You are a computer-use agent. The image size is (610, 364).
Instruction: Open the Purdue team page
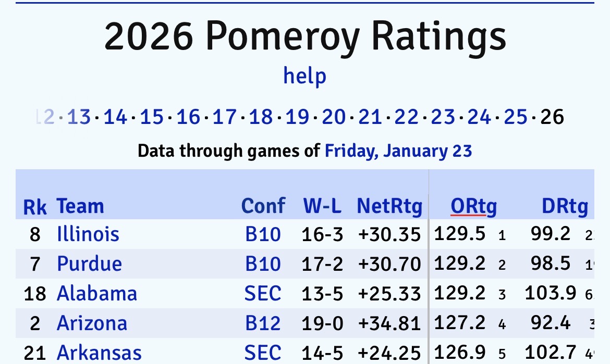[x=89, y=264]
